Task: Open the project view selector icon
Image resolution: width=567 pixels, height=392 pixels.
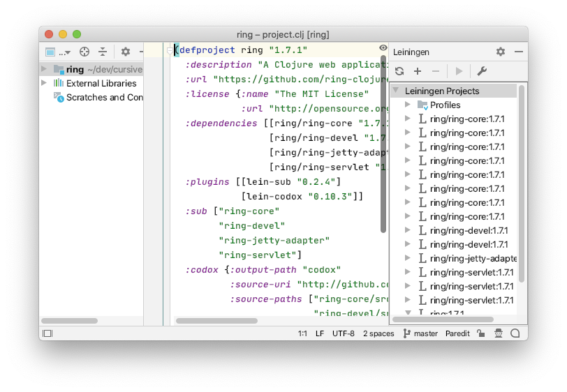Action: click(x=50, y=52)
